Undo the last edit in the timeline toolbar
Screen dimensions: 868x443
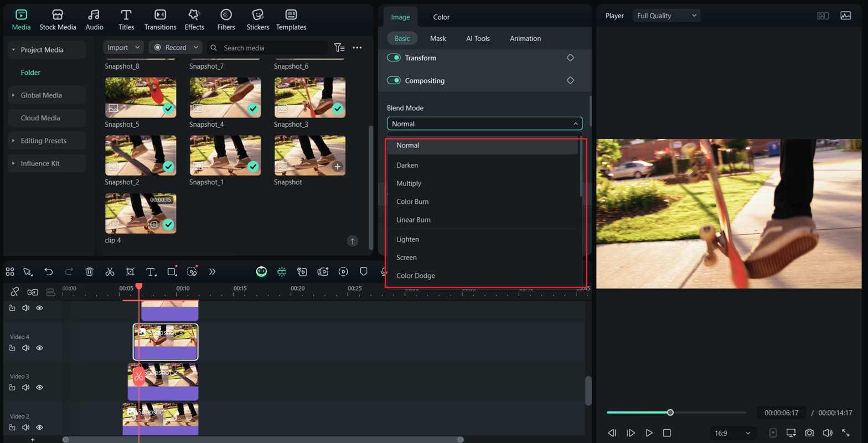49,271
